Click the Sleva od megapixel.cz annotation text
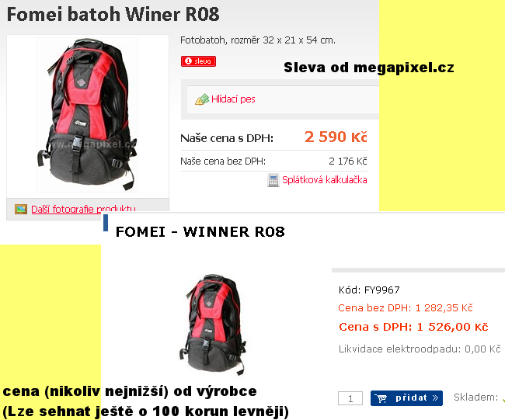 point(369,68)
